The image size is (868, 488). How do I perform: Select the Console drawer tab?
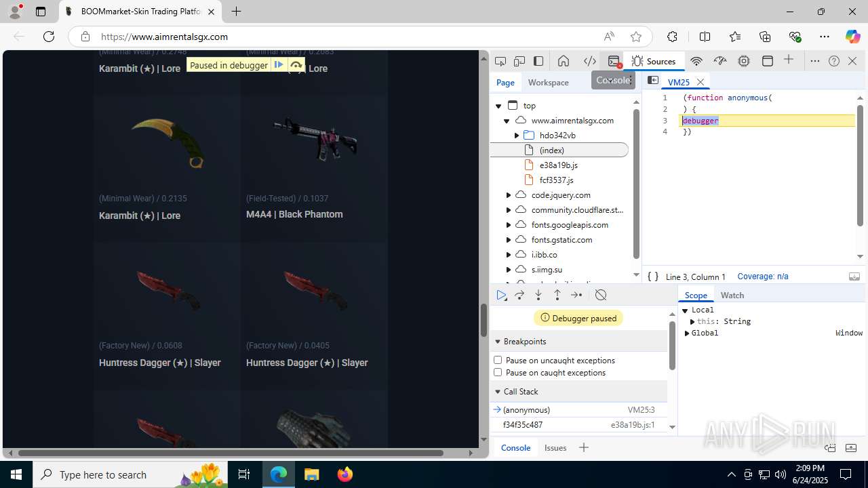tap(515, 447)
